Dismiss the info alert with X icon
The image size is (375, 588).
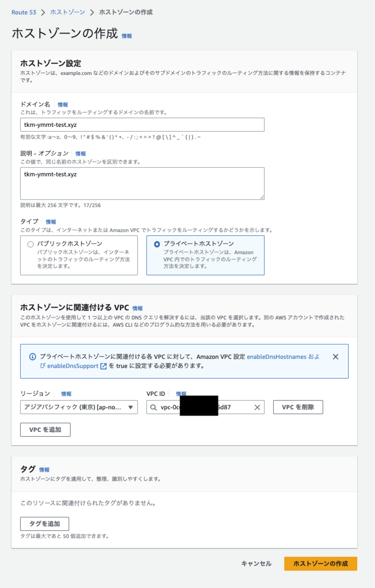click(x=335, y=357)
